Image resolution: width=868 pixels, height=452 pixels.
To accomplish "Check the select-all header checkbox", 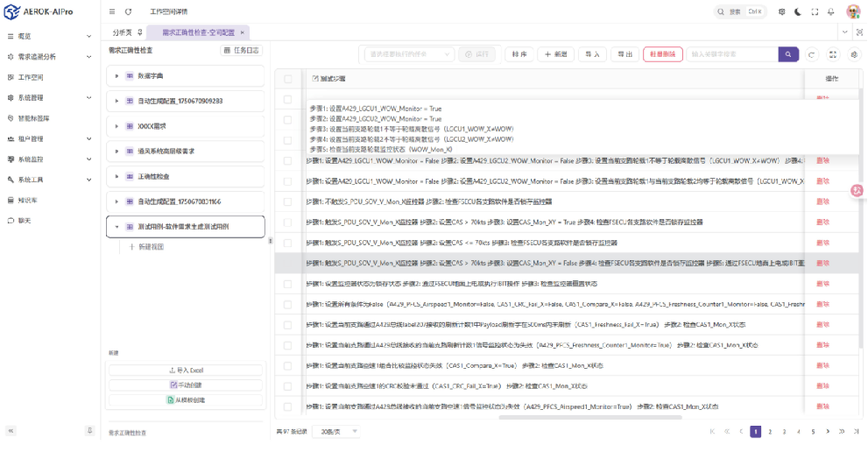I will (288, 79).
